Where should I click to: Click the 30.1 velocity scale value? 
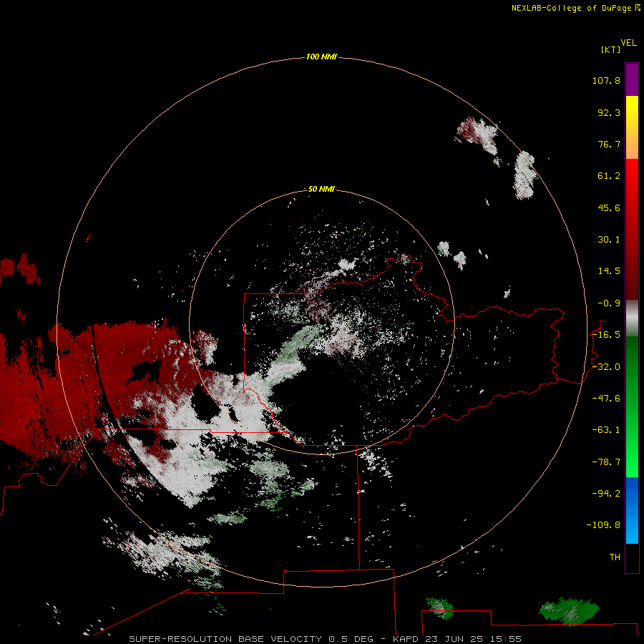point(609,240)
